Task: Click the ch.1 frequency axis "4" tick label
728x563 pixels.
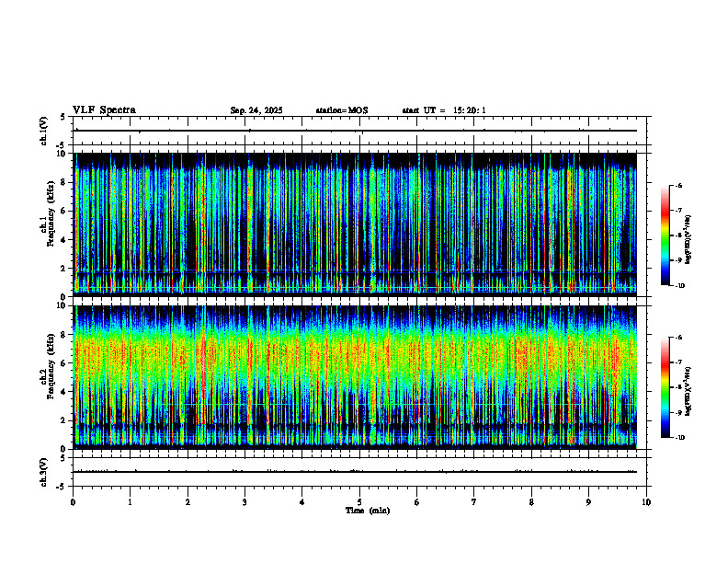Action: click(x=64, y=240)
